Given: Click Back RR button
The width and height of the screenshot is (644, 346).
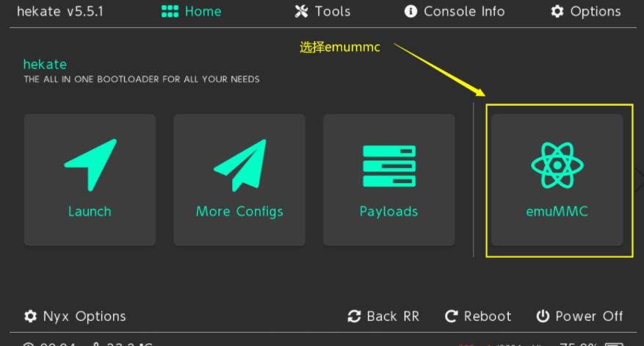Looking at the screenshot, I should pyautogui.click(x=383, y=316).
